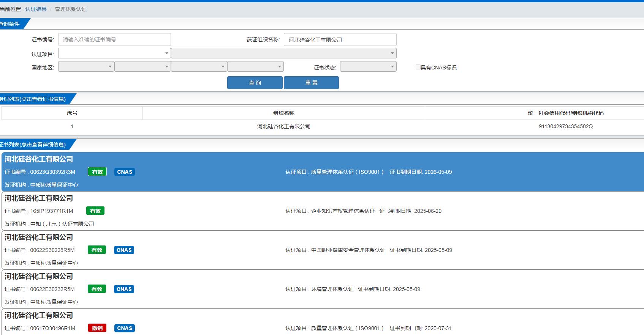The height and width of the screenshot is (335, 644).
Task: Click CNAS badge of certificate 00622E30232R5M
Action: click(124, 289)
